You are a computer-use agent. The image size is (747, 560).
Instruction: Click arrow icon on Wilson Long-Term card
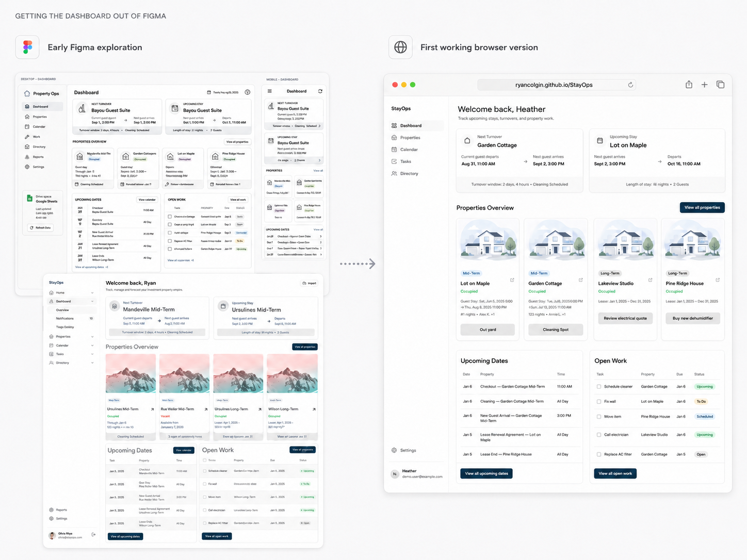coord(314,409)
